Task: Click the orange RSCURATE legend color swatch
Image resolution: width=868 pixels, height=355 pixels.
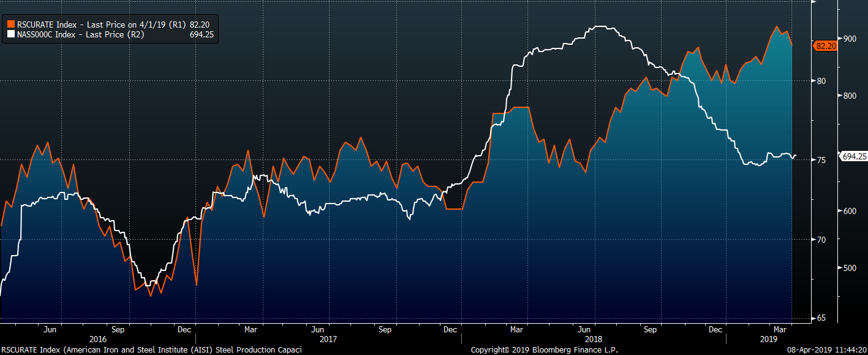Action: pyautogui.click(x=10, y=24)
